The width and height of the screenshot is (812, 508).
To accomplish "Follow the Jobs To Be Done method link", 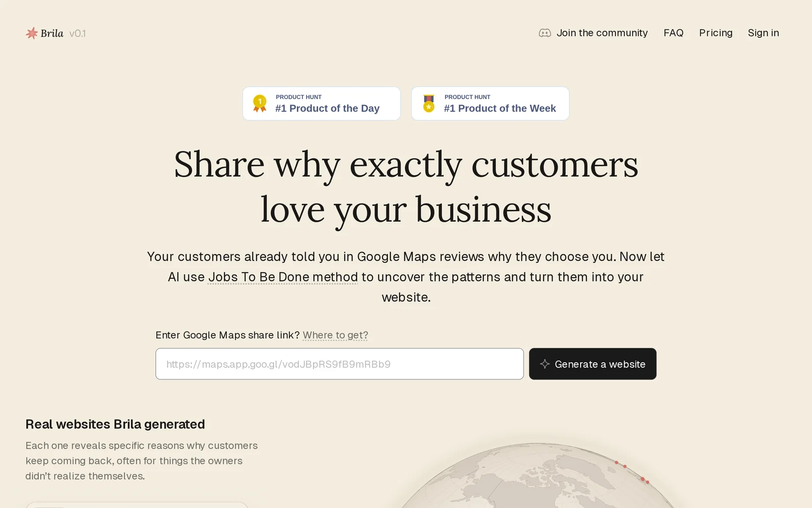I will pos(283,277).
